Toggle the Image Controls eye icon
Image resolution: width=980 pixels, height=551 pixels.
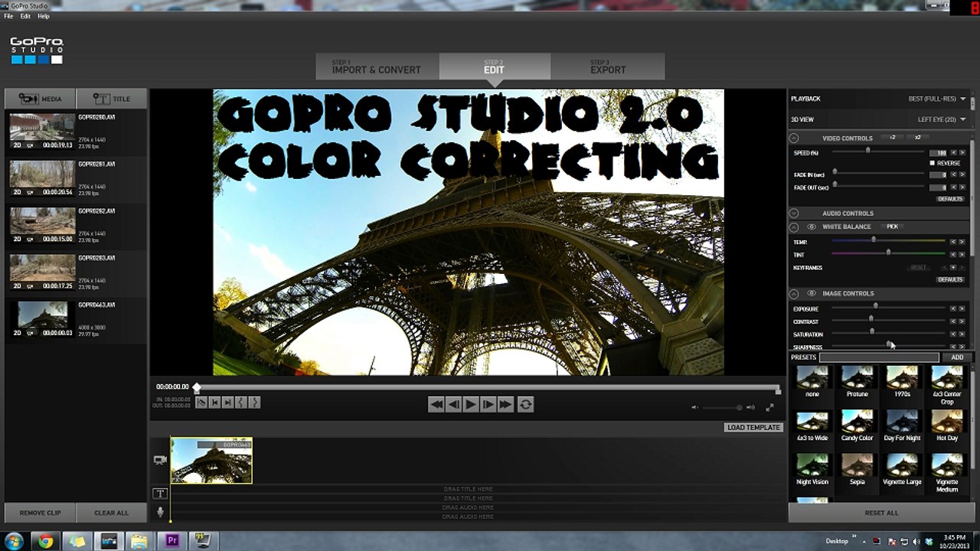pos(811,294)
